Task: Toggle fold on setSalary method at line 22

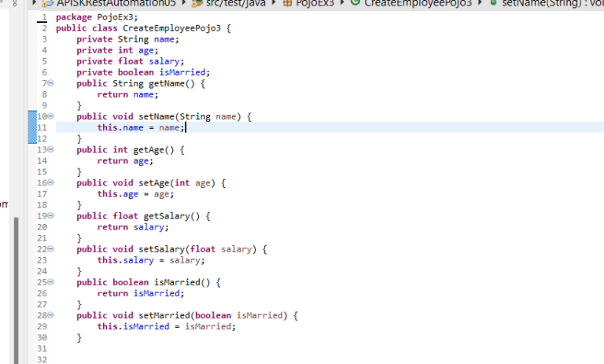Action: pyautogui.click(x=51, y=248)
